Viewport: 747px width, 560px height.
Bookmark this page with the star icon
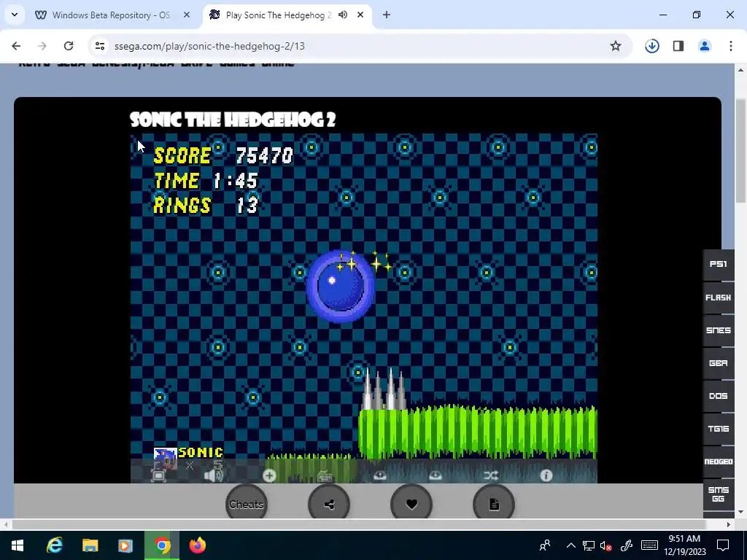(616, 46)
